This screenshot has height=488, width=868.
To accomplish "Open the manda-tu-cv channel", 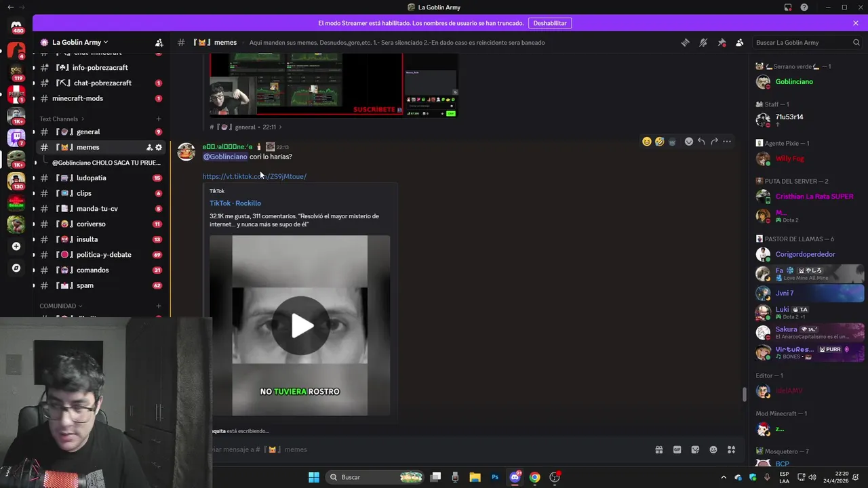I will pyautogui.click(x=102, y=209).
